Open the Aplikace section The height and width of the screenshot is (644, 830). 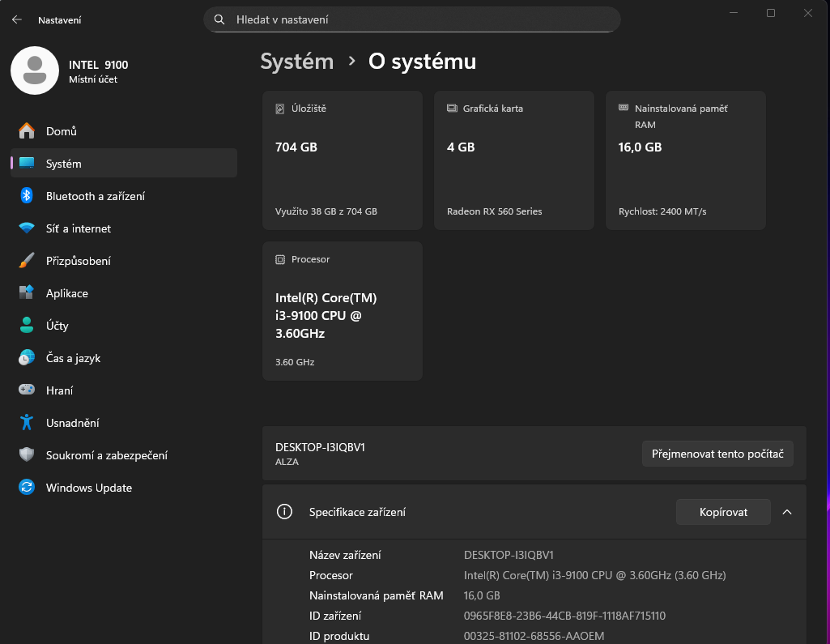tap(68, 292)
